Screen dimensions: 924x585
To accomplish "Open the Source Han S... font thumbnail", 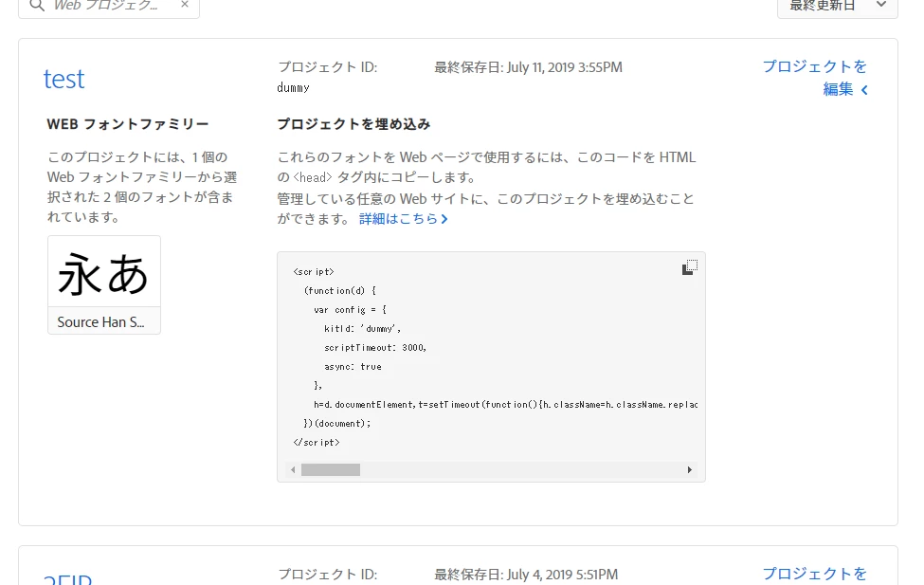I will 104,284.
